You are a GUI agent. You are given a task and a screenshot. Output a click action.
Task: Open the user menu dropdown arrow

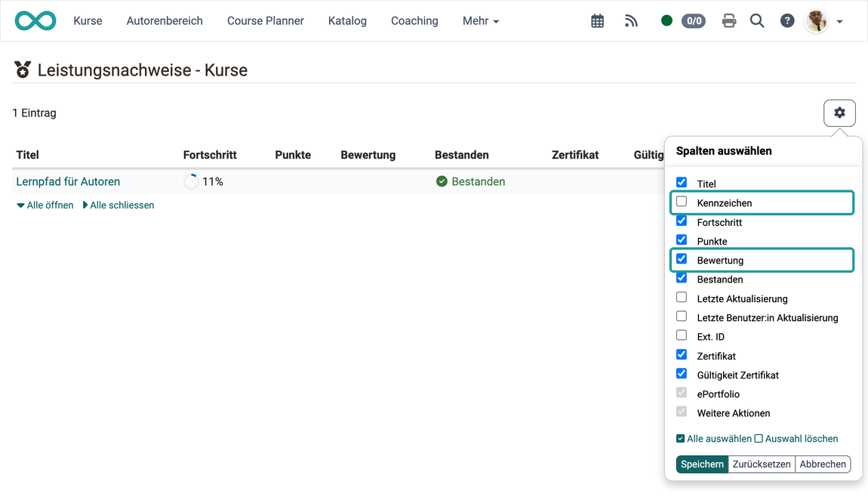click(840, 22)
